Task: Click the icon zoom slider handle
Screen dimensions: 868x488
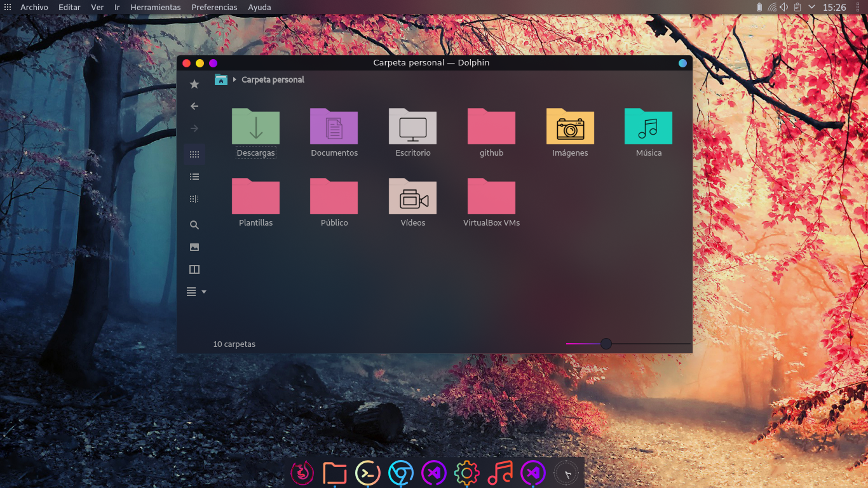Action: pyautogui.click(x=606, y=344)
